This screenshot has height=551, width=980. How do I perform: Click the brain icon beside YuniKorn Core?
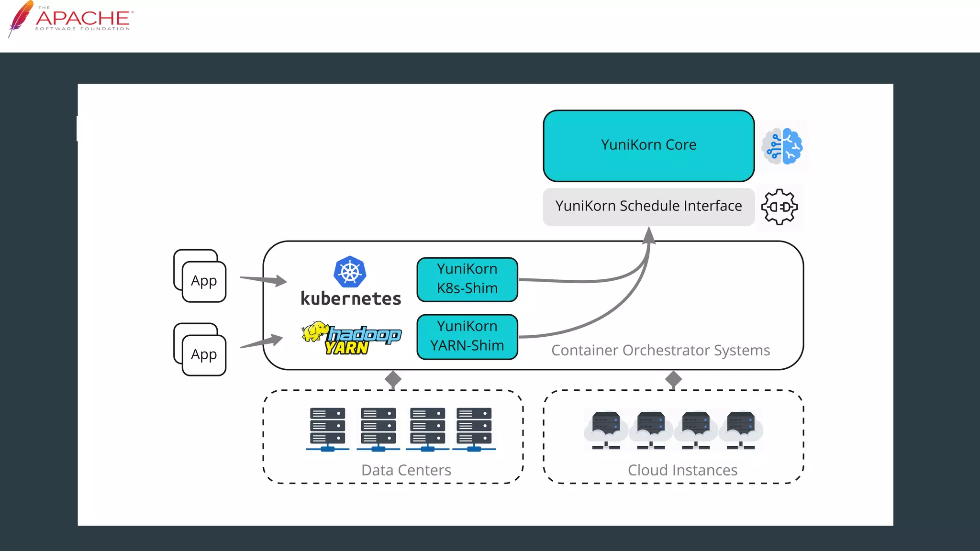point(782,146)
